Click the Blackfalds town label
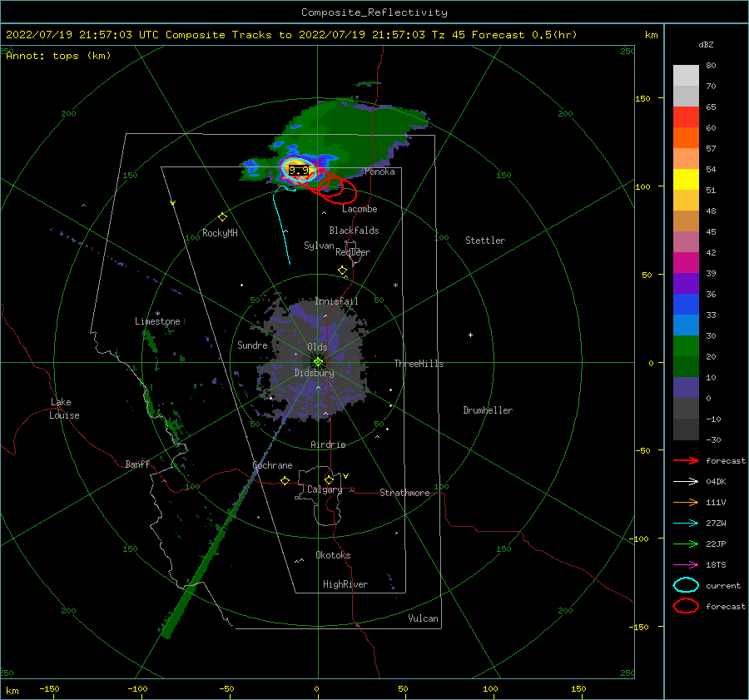The width and height of the screenshot is (749, 700). (x=354, y=231)
